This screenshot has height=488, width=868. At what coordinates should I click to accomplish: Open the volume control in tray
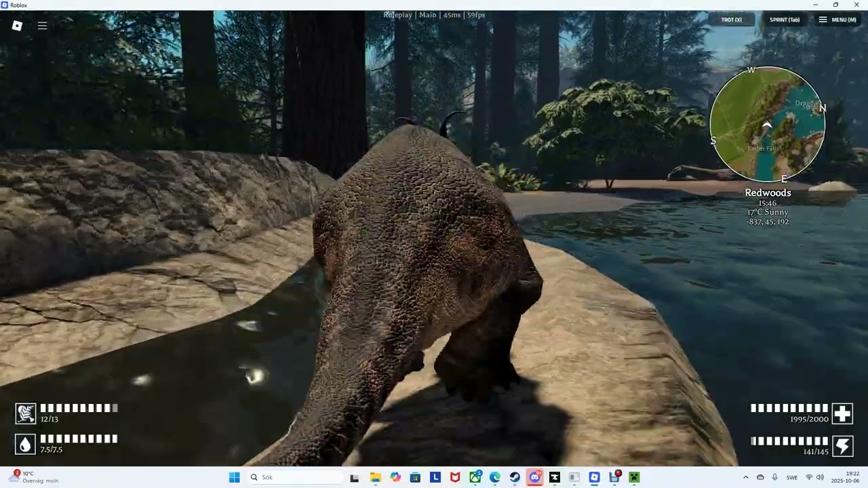point(820,477)
